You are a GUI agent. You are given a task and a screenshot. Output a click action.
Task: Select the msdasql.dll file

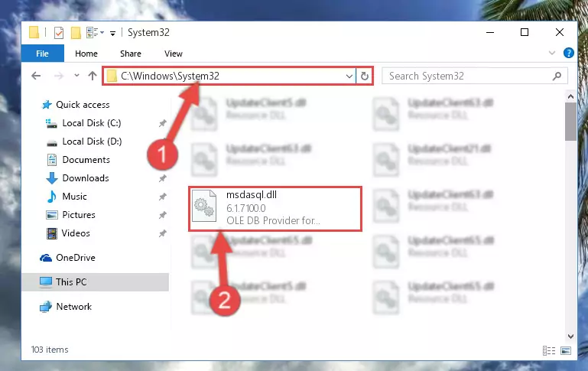[275, 208]
